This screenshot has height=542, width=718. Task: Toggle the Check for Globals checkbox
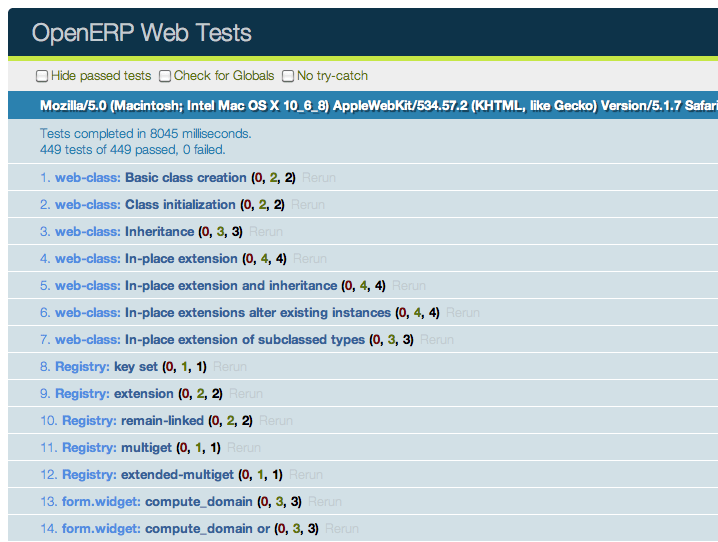pos(165,76)
